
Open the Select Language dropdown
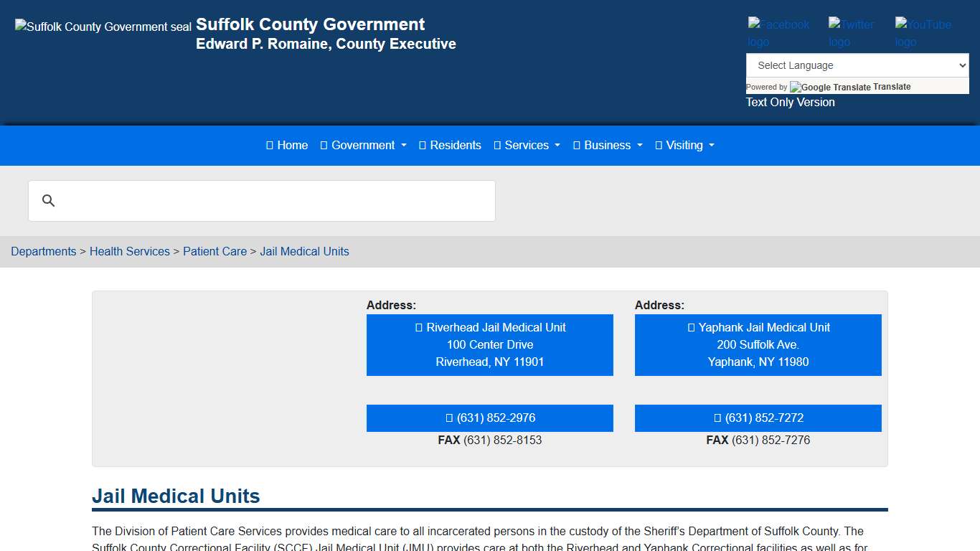[x=857, y=65]
